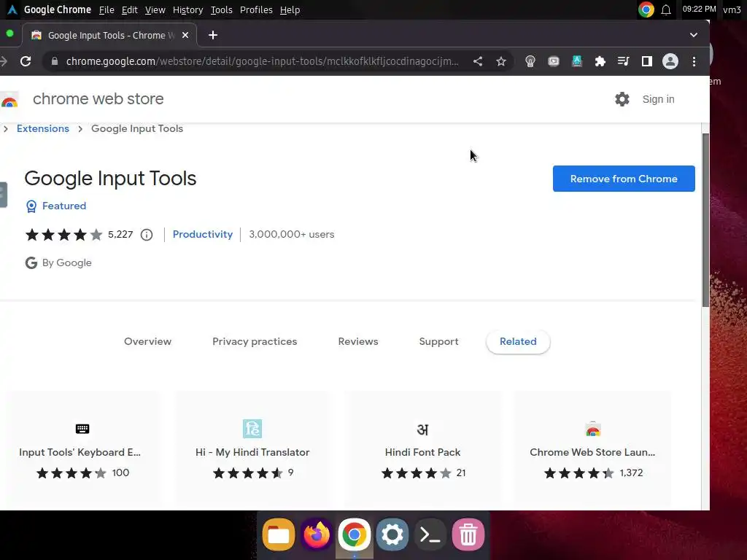Click the rating info circle icon
Viewport: 747px width, 560px height.
coord(147,235)
